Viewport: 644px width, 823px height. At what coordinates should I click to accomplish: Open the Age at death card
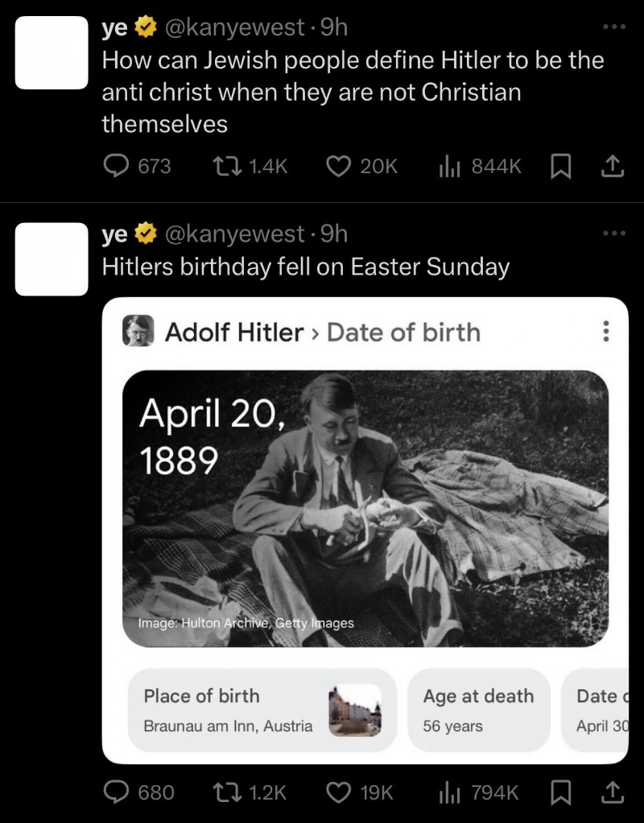(x=480, y=709)
